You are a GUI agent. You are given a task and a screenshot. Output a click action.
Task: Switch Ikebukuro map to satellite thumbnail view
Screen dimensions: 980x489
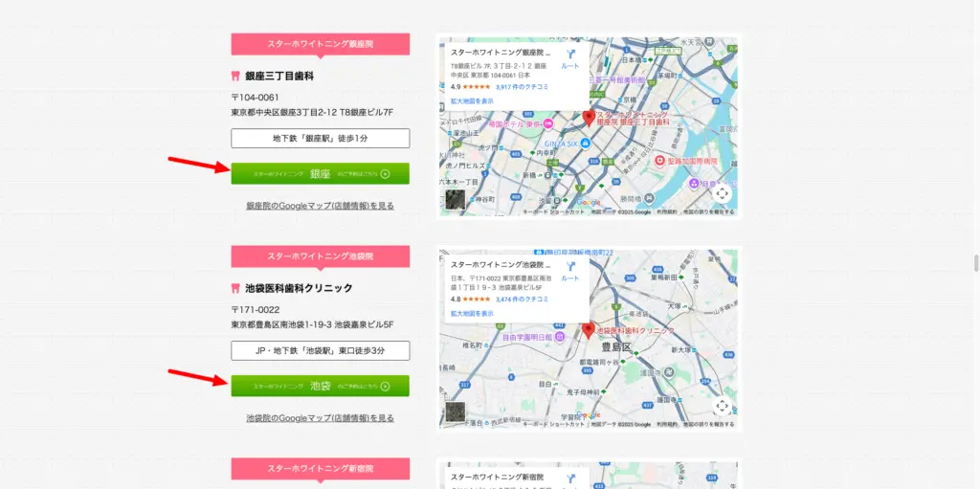tap(455, 411)
